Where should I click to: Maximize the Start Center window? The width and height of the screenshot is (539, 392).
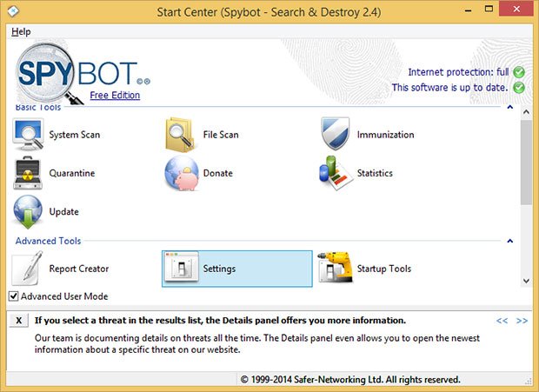(x=489, y=10)
